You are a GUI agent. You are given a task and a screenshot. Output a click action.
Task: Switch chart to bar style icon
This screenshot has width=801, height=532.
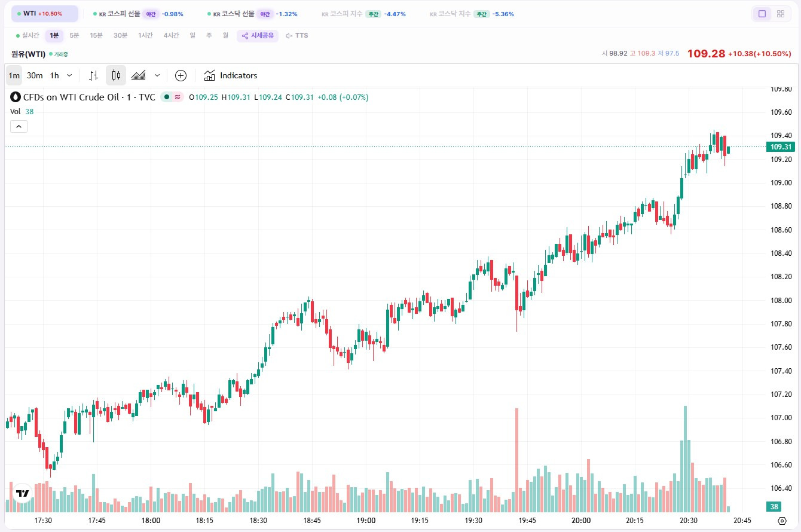93,75
